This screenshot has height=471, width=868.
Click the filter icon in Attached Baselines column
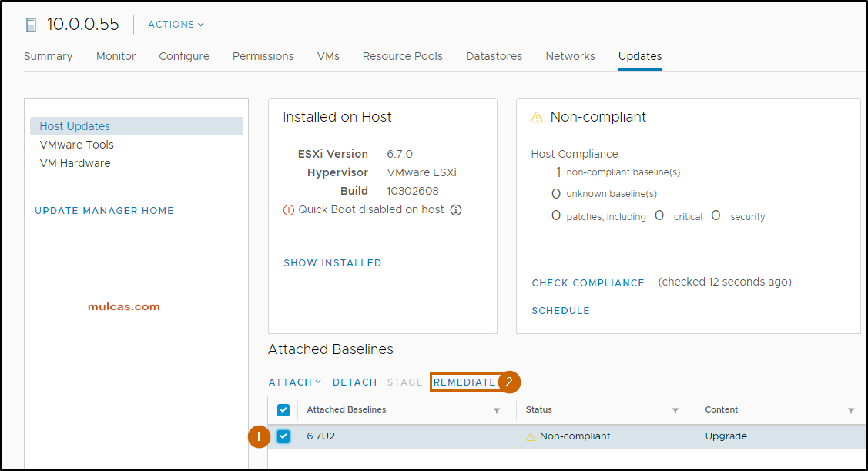(497, 411)
